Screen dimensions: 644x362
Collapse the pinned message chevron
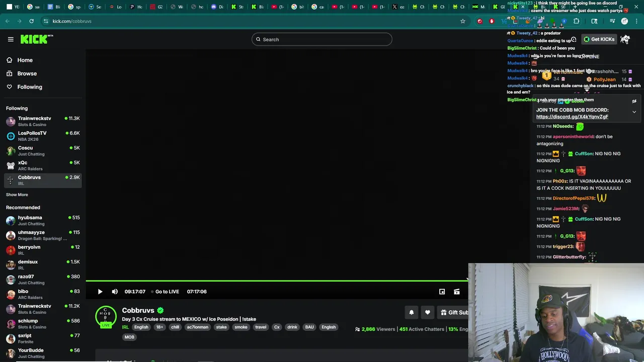634,112
